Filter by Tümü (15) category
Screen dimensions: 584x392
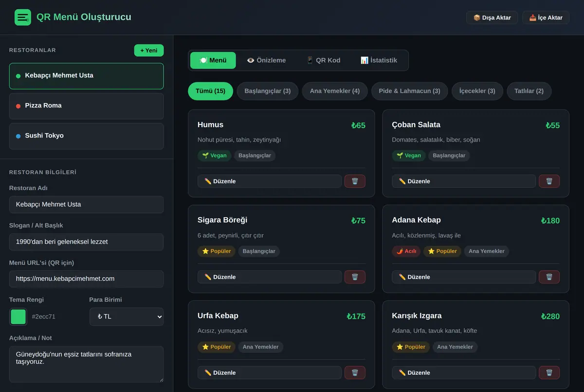point(211,91)
